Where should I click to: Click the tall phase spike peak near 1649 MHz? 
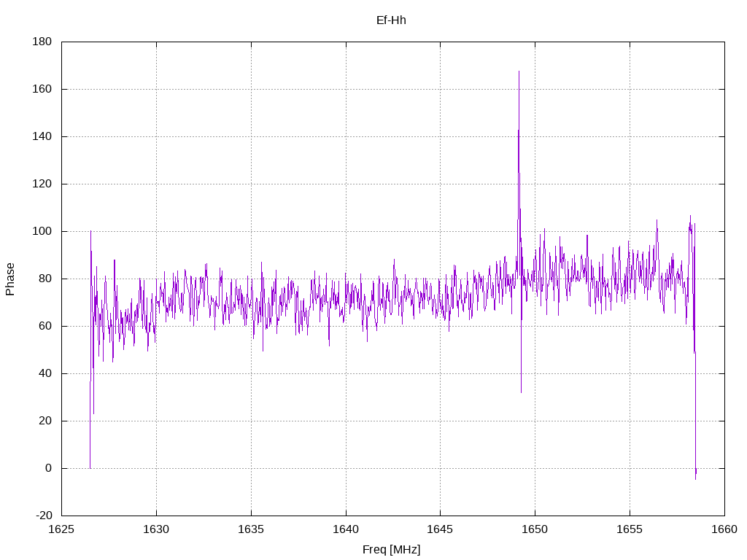(519, 72)
